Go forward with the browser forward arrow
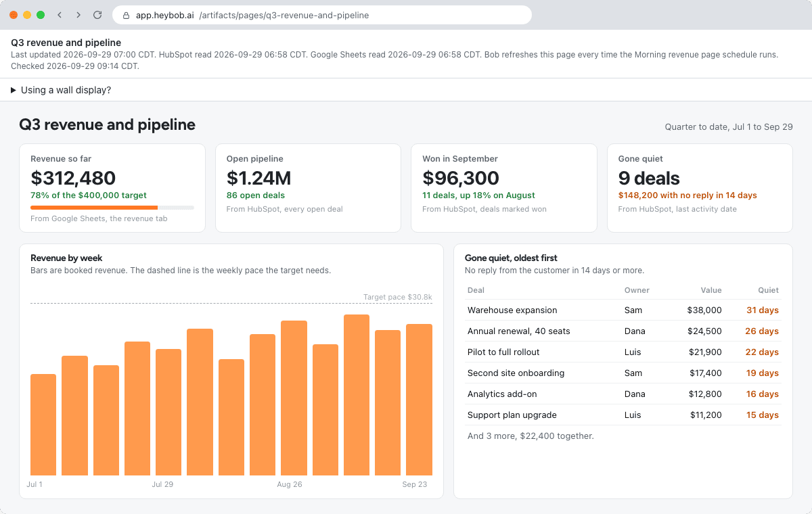Viewport: 812px width, 514px height. tap(78, 15)
